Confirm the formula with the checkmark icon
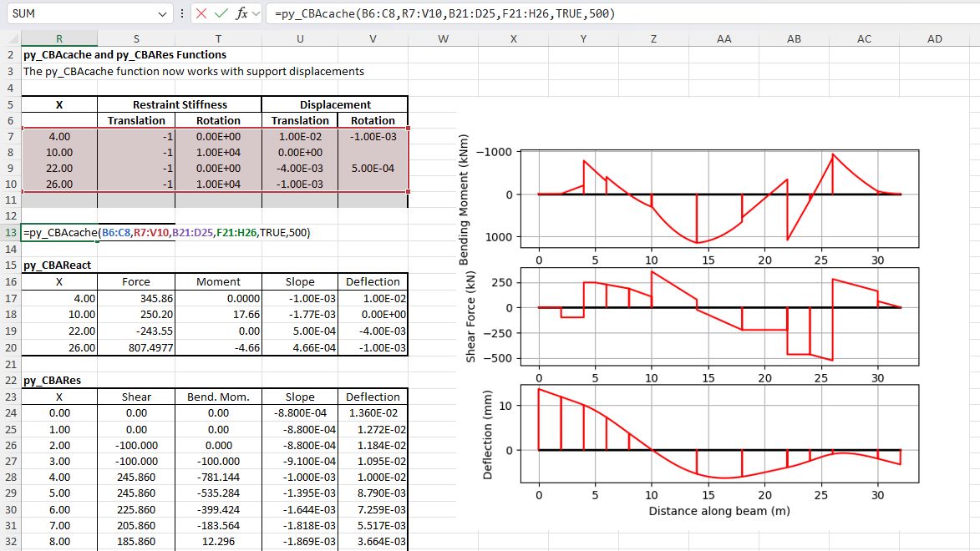 click(221, 14)
